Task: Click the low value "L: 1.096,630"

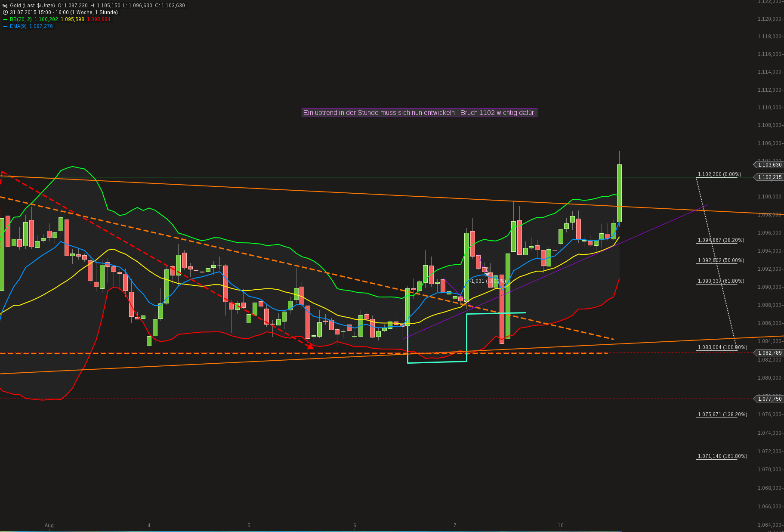Action: pyautogui.click(x=138, y=6)
